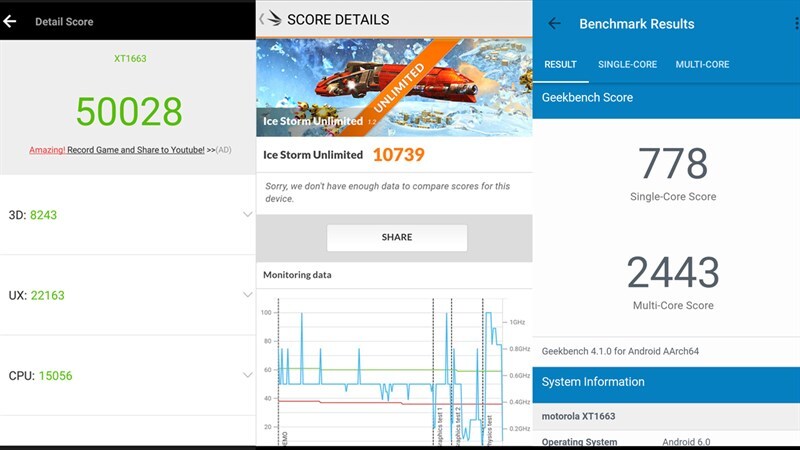Click the Detail Score title text
The width and height of the screenshot is (800, 450).
[64, 21]
